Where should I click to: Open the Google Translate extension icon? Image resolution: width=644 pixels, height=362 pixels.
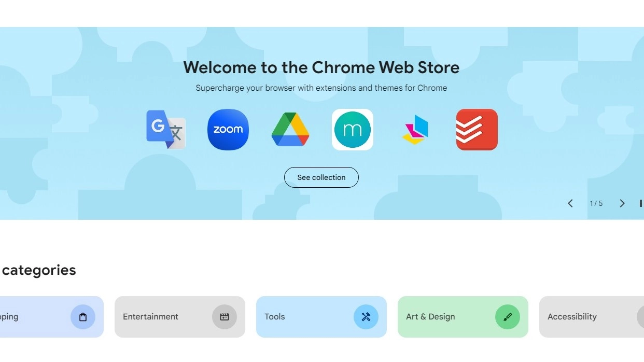point(166,130)
